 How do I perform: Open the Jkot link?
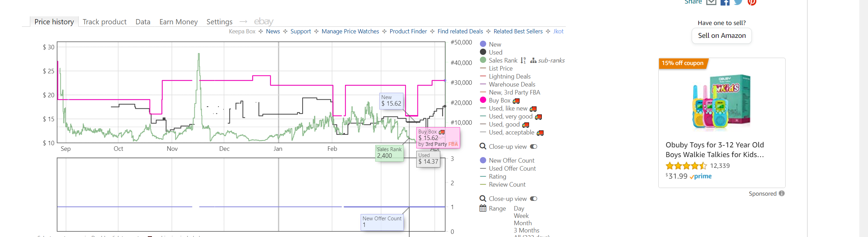coord(558,31)
